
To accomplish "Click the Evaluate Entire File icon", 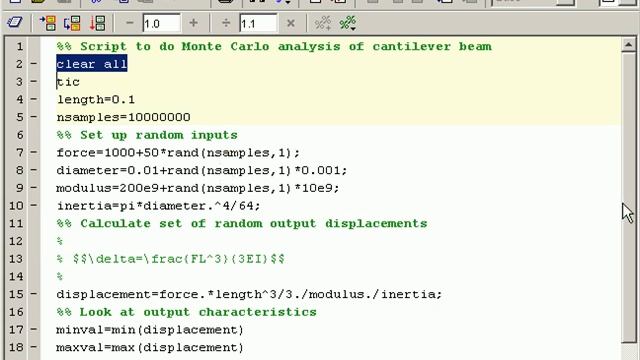I will click(x=98, y=23).
